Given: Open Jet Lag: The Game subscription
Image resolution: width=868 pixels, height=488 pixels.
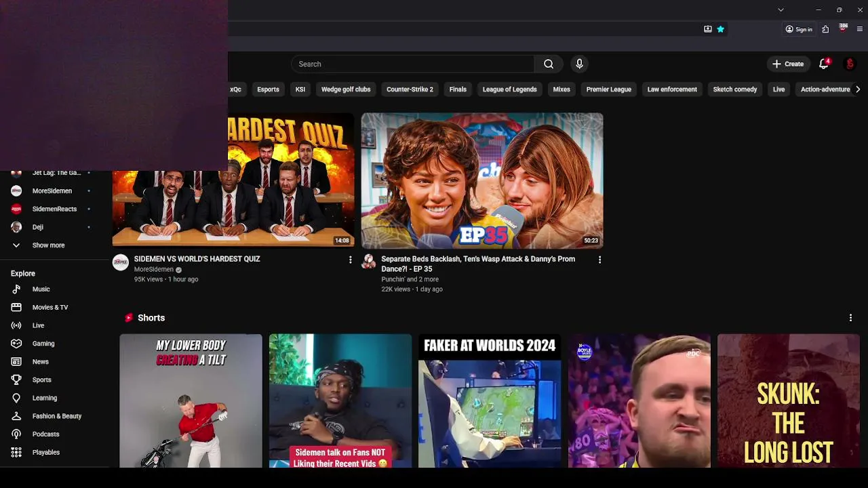Looking at the screenshot, I should click(56, 174).
